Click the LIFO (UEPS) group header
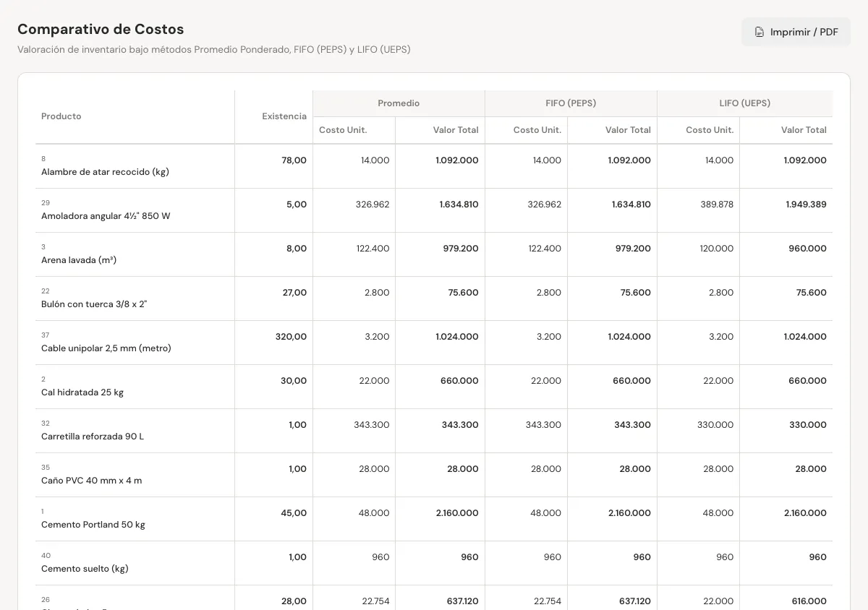Screen dimensions: 868x610 point(745,103)
